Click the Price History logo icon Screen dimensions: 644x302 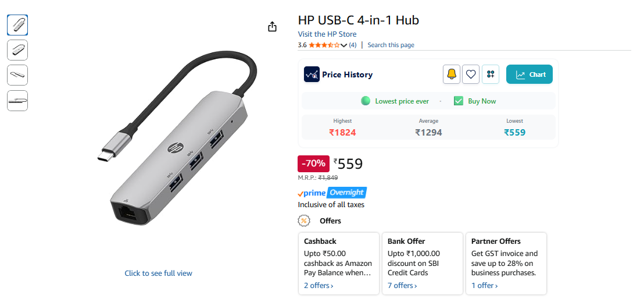pos(312,74)
